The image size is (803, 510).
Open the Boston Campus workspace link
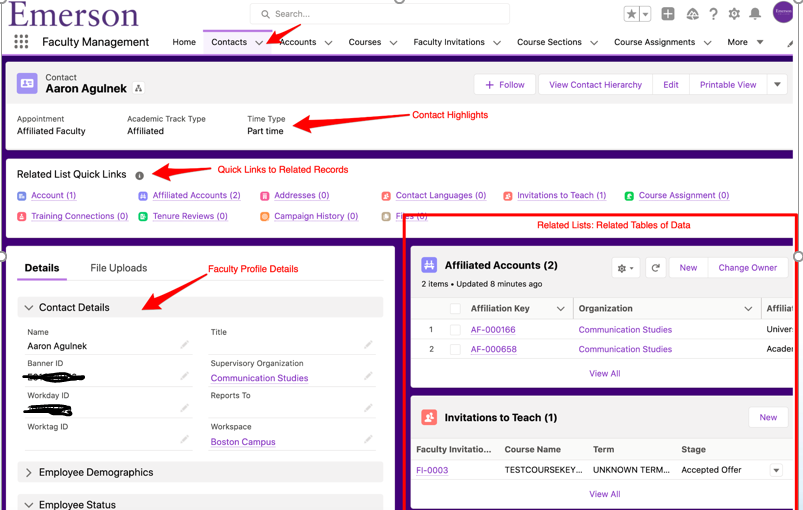pos(243,442)
